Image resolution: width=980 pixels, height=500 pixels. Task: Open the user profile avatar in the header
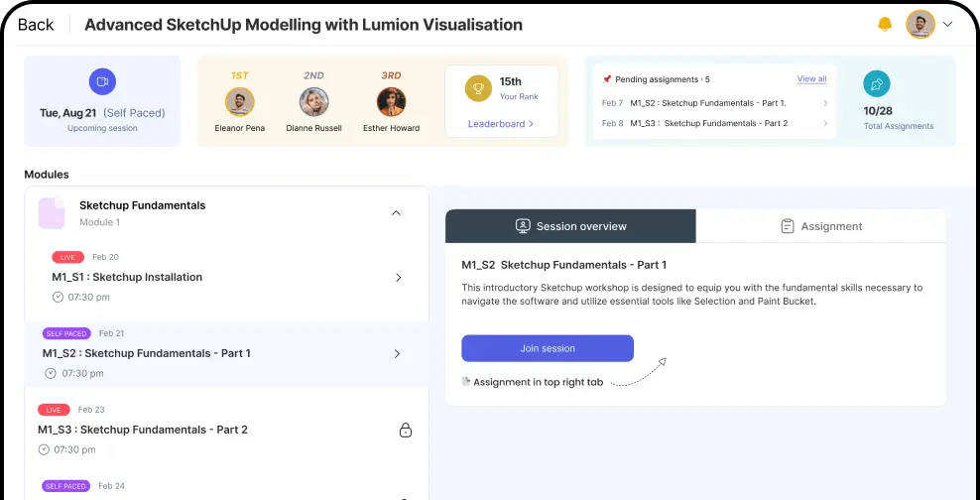(x=920, y=25)
